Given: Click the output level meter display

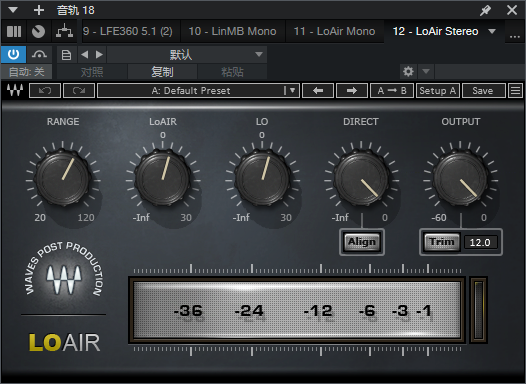Looking at the screenshot, I should coord(297,310).
